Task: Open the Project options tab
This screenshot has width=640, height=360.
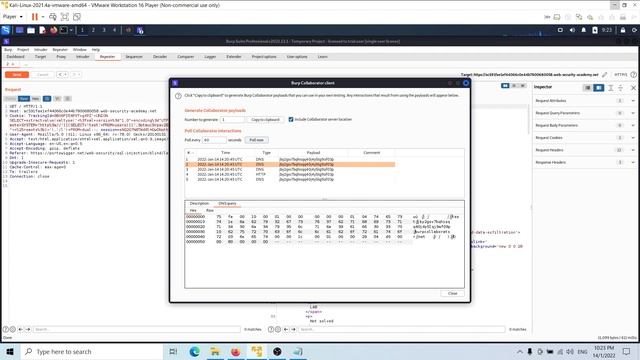Action: coord(264,57)
